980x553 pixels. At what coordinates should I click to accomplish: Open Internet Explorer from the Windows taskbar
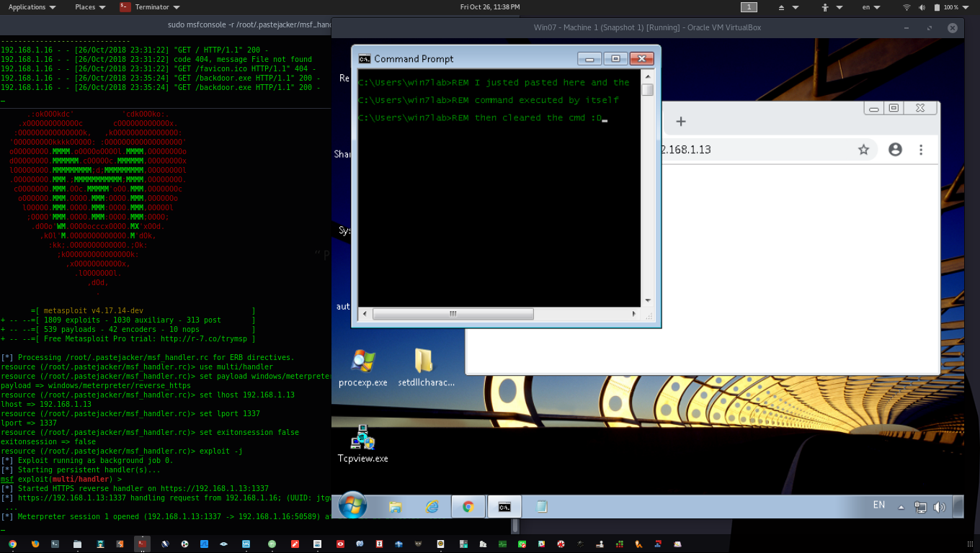coord(432,507)
